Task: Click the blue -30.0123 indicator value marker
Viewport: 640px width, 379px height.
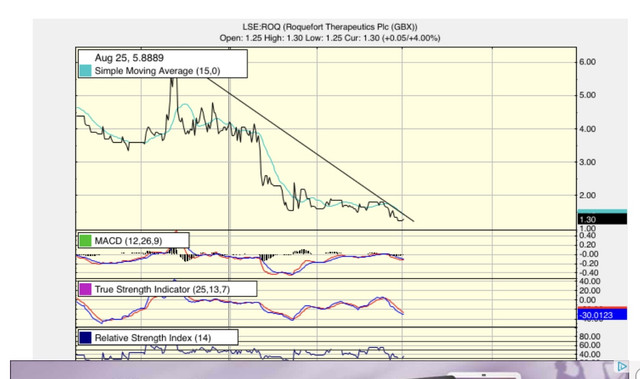Action: (x=602, y=315)
